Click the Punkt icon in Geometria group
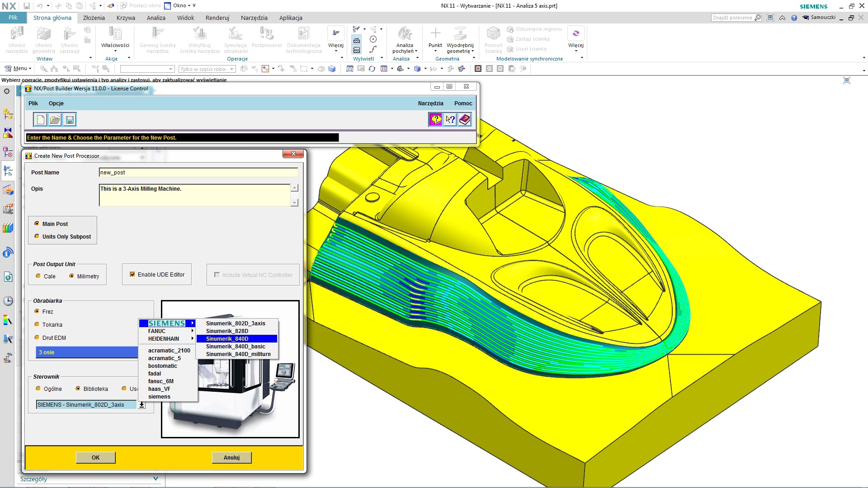 tap(435, 33)
